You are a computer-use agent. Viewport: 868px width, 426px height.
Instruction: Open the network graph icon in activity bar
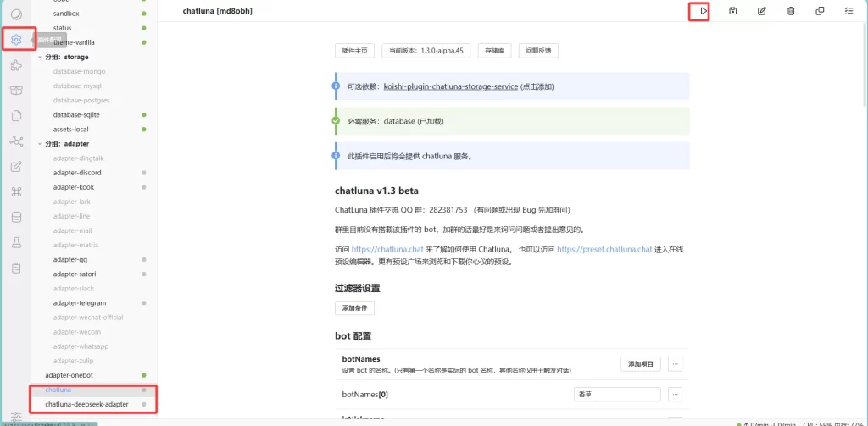click(x=16, y=141)
